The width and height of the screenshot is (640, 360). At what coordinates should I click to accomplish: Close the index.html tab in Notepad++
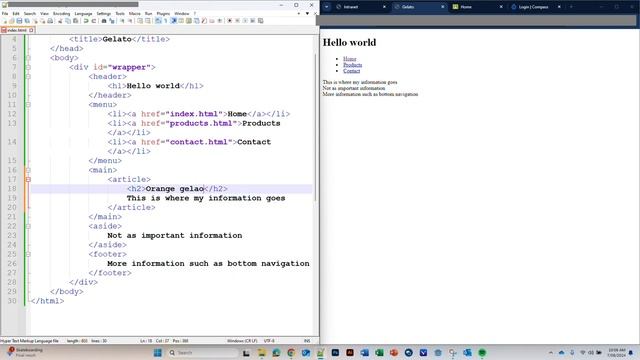tap(31, 30)
